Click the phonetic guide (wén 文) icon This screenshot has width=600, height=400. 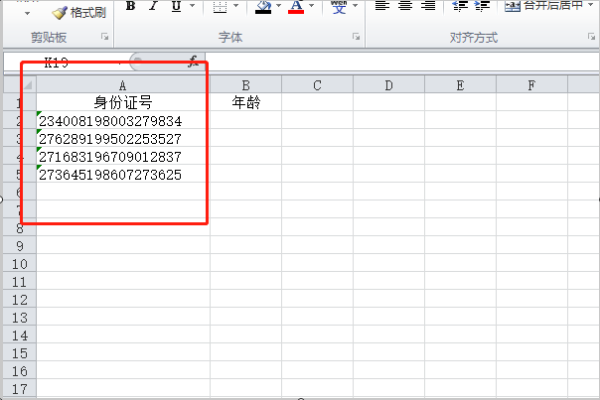[x=339, y=7]
